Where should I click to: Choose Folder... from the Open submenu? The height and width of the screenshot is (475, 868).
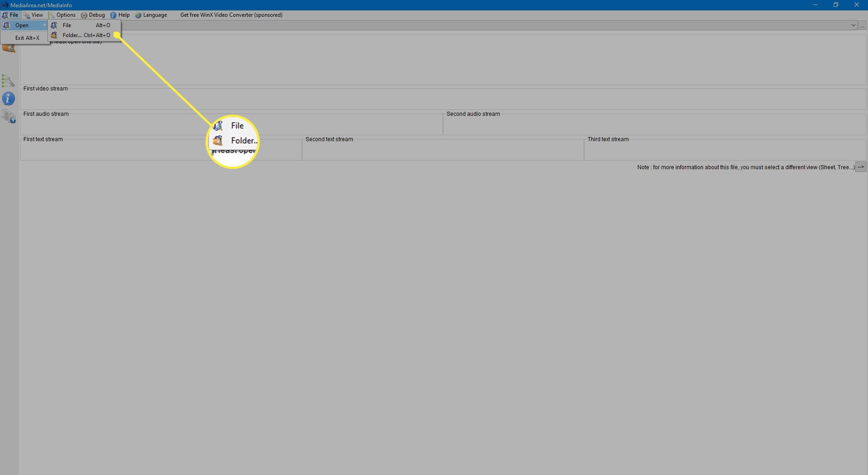tap(85, 35)
